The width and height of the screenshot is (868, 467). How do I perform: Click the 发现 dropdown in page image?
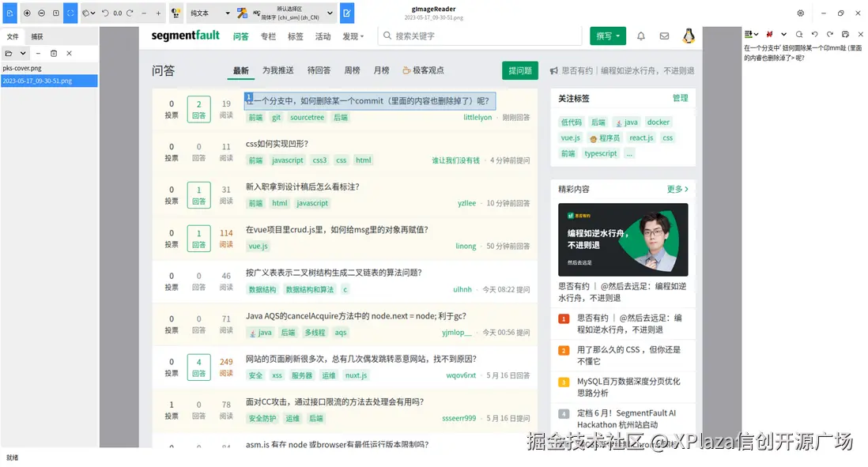[353, 36]
